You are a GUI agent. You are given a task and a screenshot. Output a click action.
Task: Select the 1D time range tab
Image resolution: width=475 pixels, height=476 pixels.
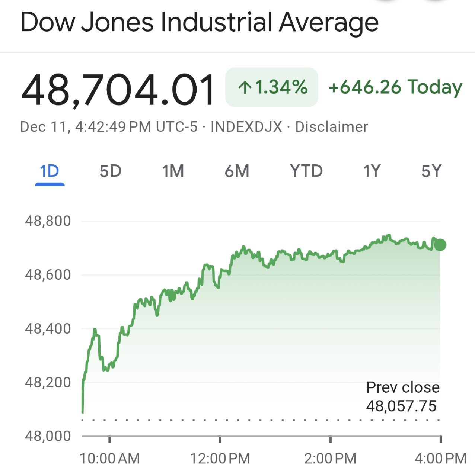coord(50,171)
